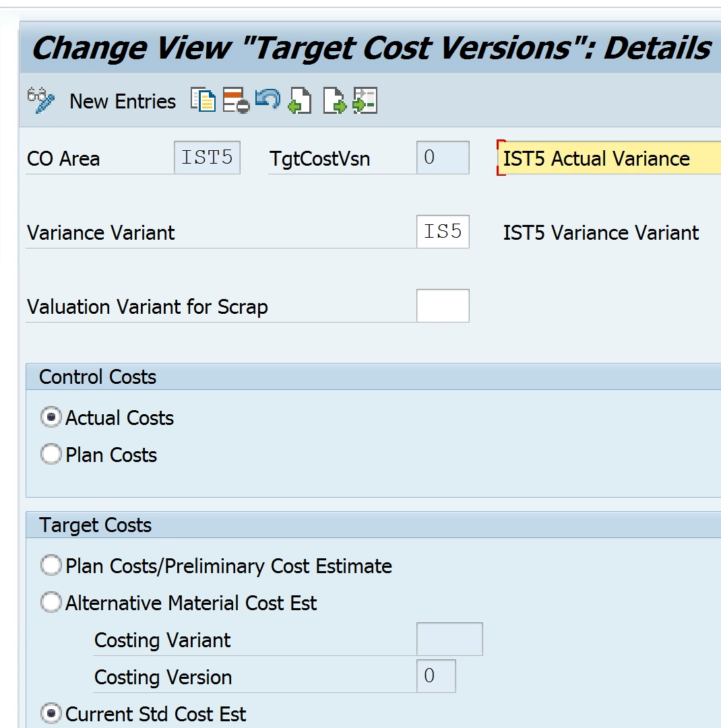The image size is (721, 728).
Task: Click the Costing Variant field
Action: click(x=449, y=640)
